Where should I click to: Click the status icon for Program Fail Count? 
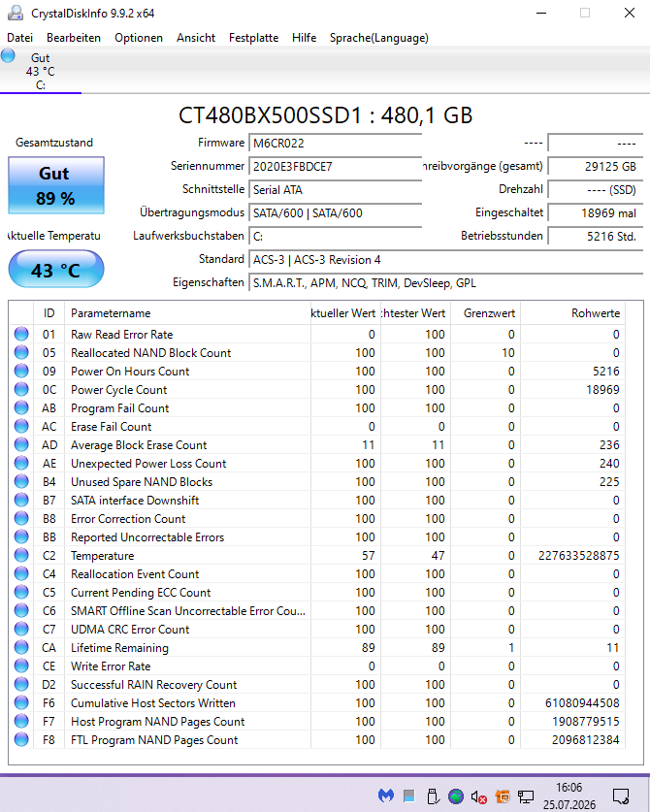21,408
